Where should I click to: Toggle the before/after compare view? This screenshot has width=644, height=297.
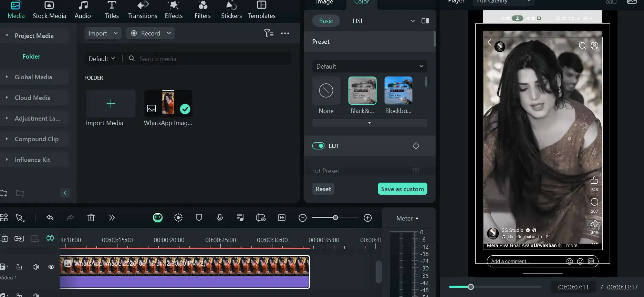point(425,21)
